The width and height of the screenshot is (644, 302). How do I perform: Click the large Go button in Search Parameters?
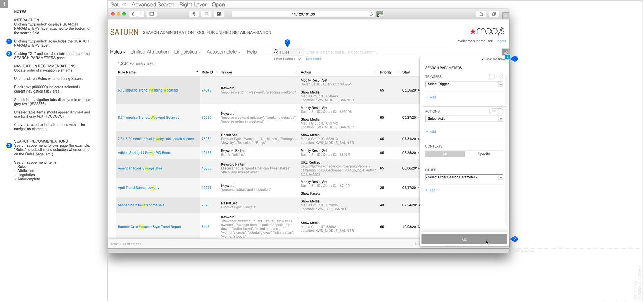click(464, 239)
